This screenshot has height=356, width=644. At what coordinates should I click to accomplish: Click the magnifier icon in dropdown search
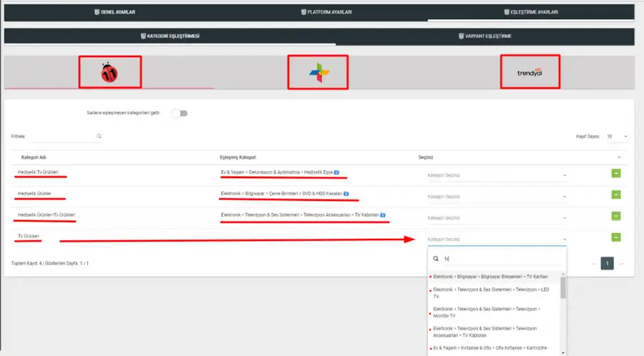point(436,259)
